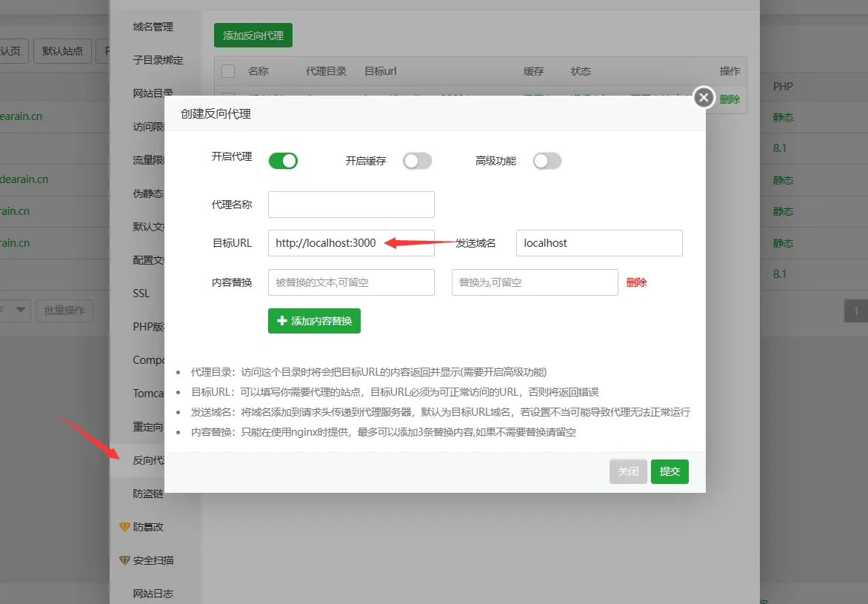Open the SSL settings menu item
868x604 pixels.
pos(141,293)
